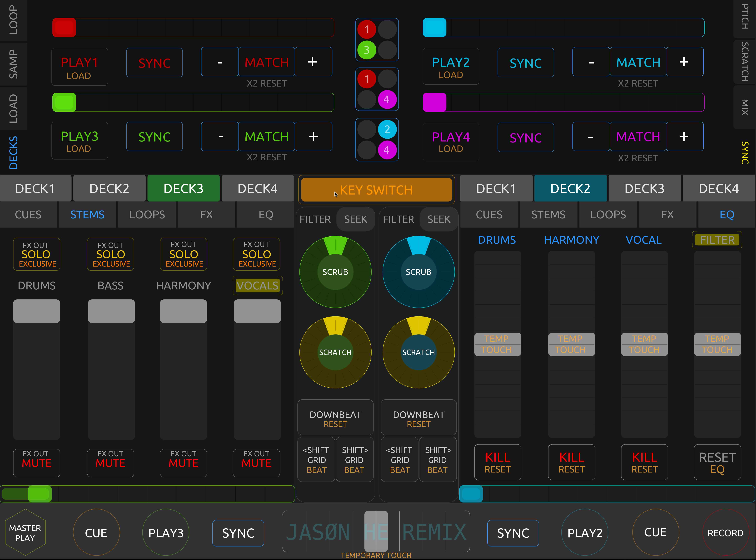Click the BASS stem volume fader
Screen dimensions: 756x560
(111, 311)
